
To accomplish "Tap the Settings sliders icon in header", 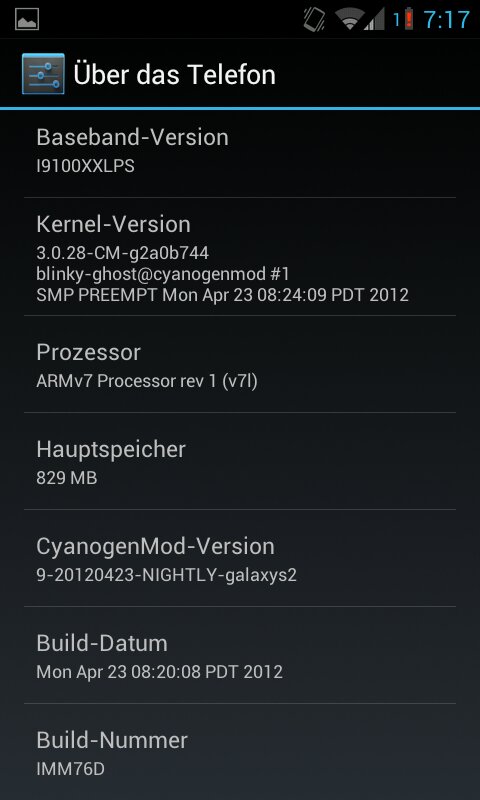I will (x=43, y=74).
